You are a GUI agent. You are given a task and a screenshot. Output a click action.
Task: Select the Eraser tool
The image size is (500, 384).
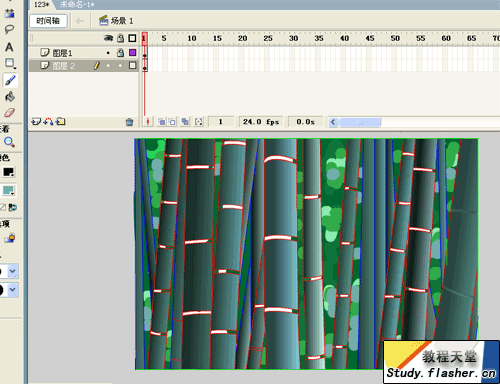point(10,112)
